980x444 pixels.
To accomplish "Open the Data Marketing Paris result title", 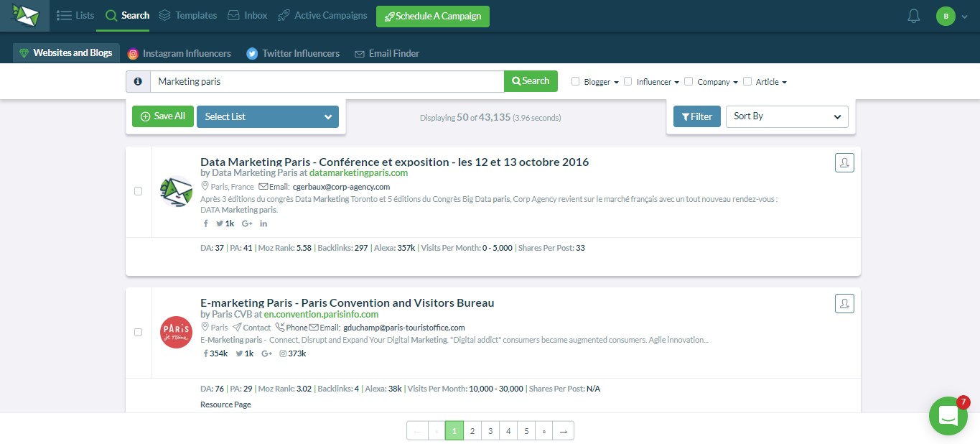I will (x=394, y=162).
